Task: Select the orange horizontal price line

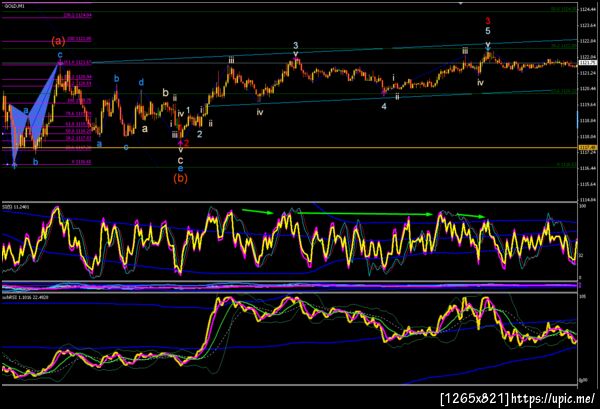Action: pos(291,148)
